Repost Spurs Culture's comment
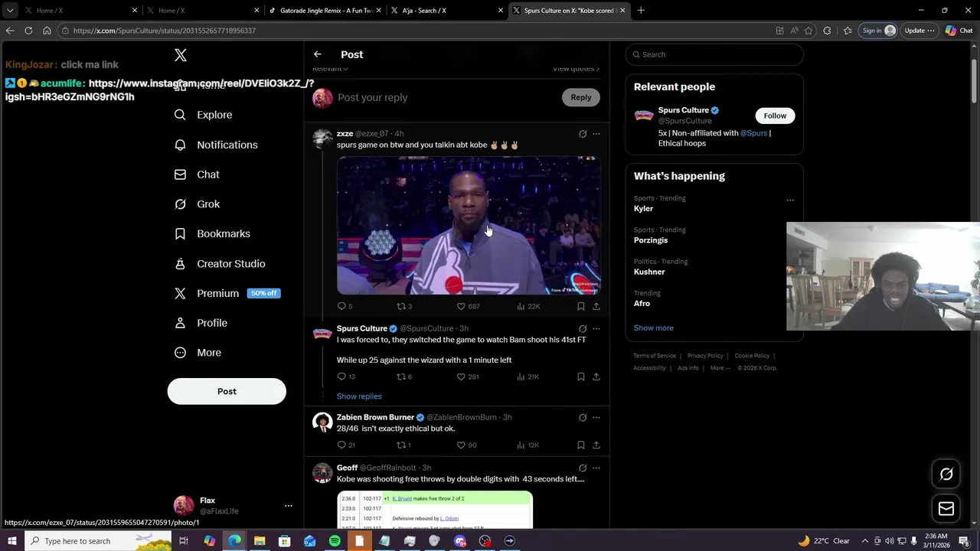The image size is (980, 551). (x=403, y=377)
